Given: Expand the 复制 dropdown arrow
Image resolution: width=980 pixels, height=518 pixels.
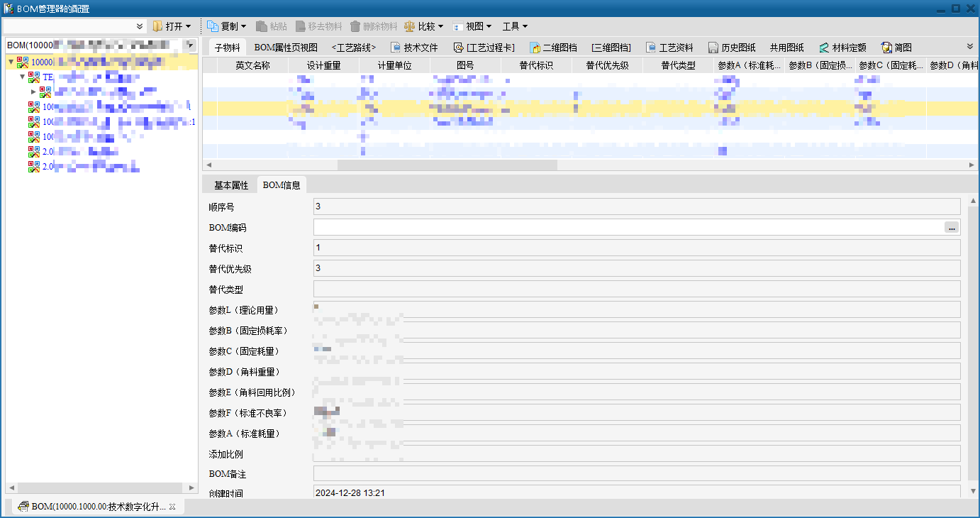Looking at the screenshot, I should [244, 26].
